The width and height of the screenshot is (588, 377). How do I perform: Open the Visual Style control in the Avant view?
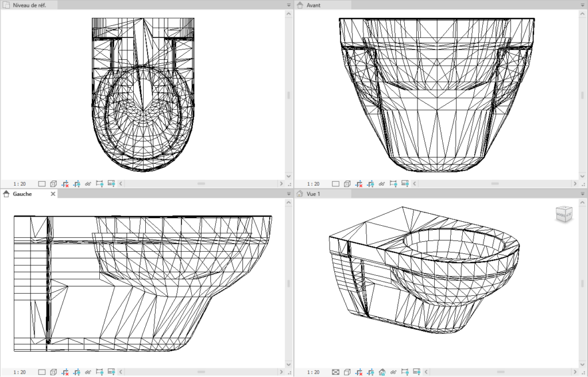(x=346, y=183)
